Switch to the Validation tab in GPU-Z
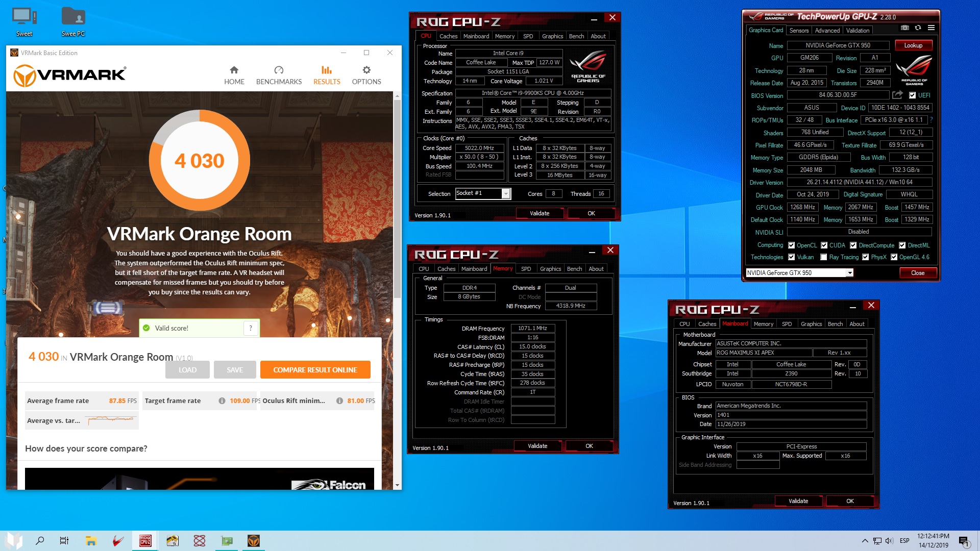 pos(857,31)
